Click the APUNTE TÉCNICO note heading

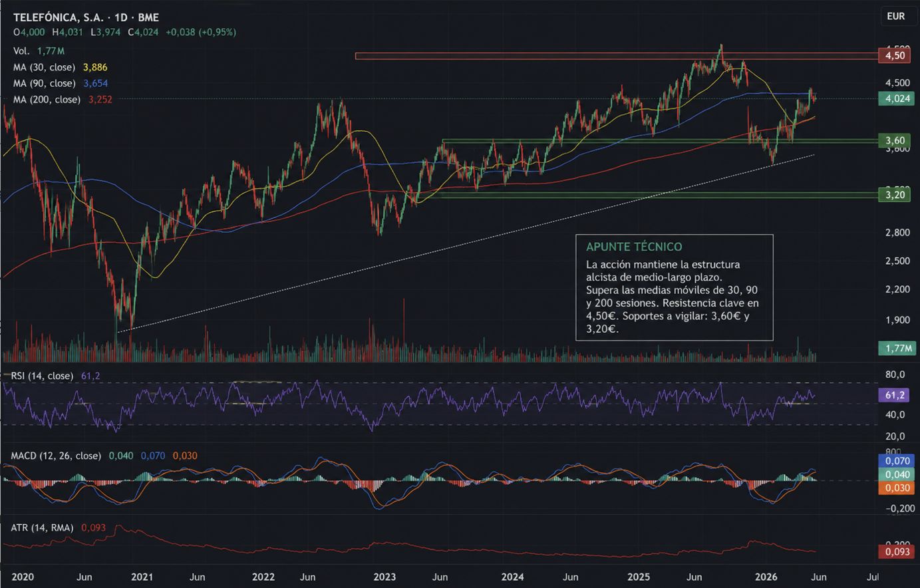(x=634, y=247)
